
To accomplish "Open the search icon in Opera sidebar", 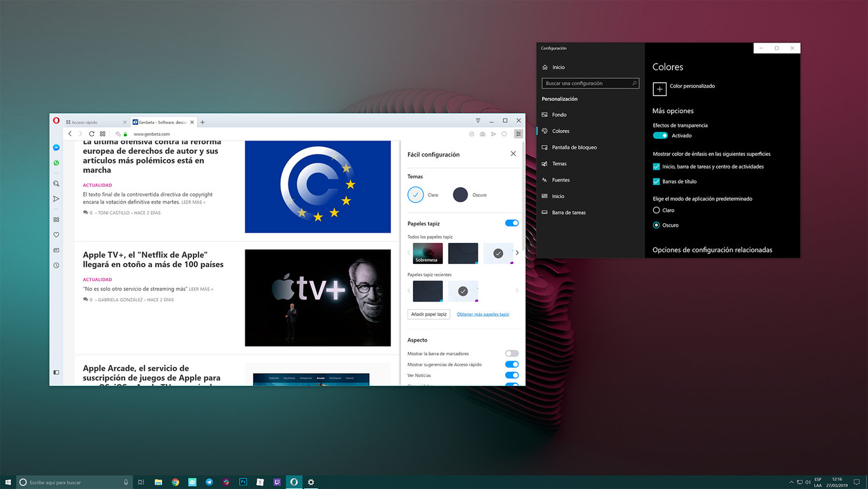I will click(x=56, y=183).
